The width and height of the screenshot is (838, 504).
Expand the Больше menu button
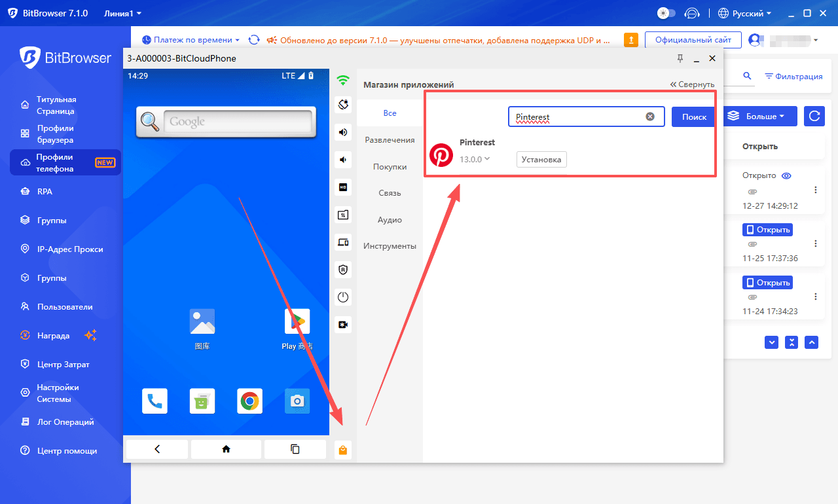coord(760,116)
